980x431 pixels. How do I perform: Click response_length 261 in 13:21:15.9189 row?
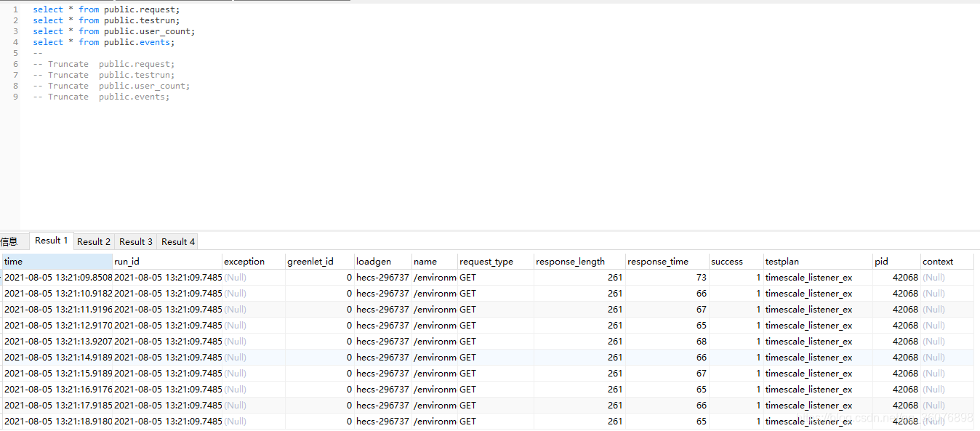click(580, 374)
